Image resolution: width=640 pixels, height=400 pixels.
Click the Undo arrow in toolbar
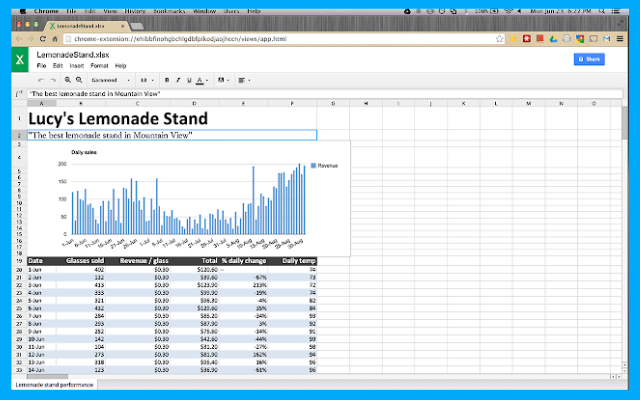tap(41, 79)
